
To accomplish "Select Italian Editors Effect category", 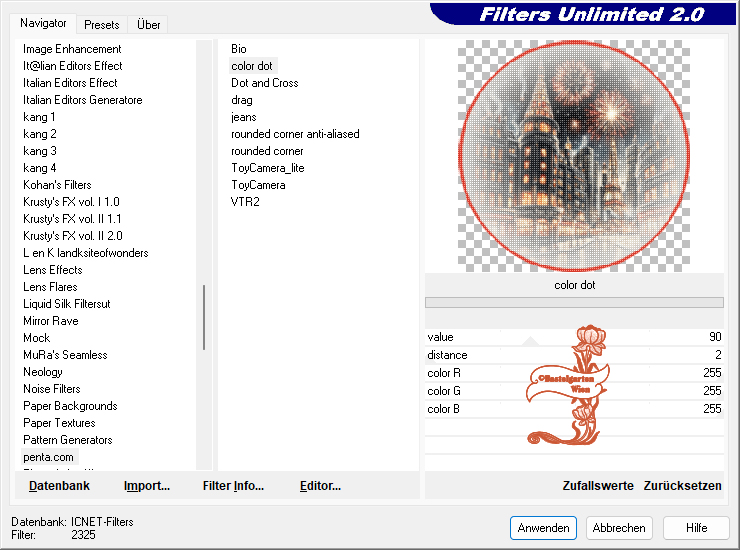I will [x=70, y=83].
